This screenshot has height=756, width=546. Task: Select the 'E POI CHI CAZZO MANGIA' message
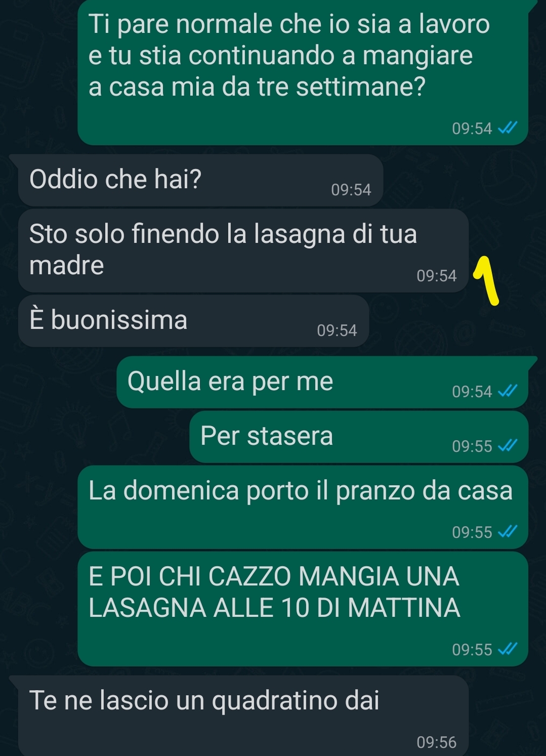pyautogui.click(x=303, y=609)
